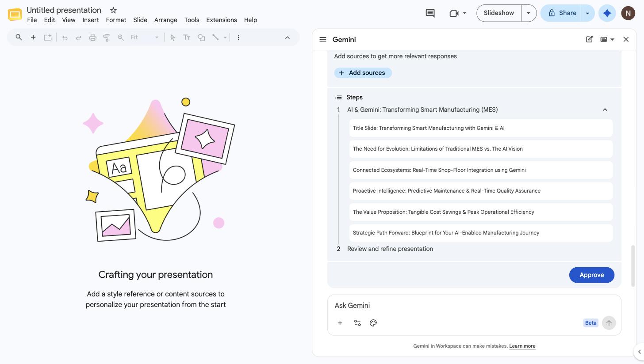Collapse the AI & Gemini step
This screenshot has height=364, width=644.
click(605, 110)
